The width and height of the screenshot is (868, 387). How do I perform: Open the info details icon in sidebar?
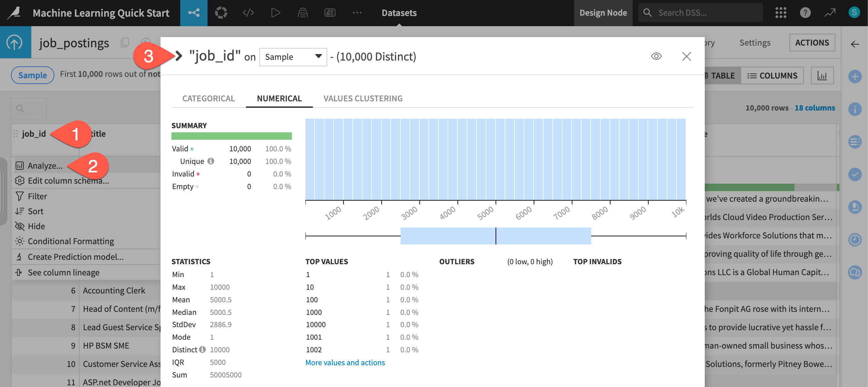coord(855,109)
